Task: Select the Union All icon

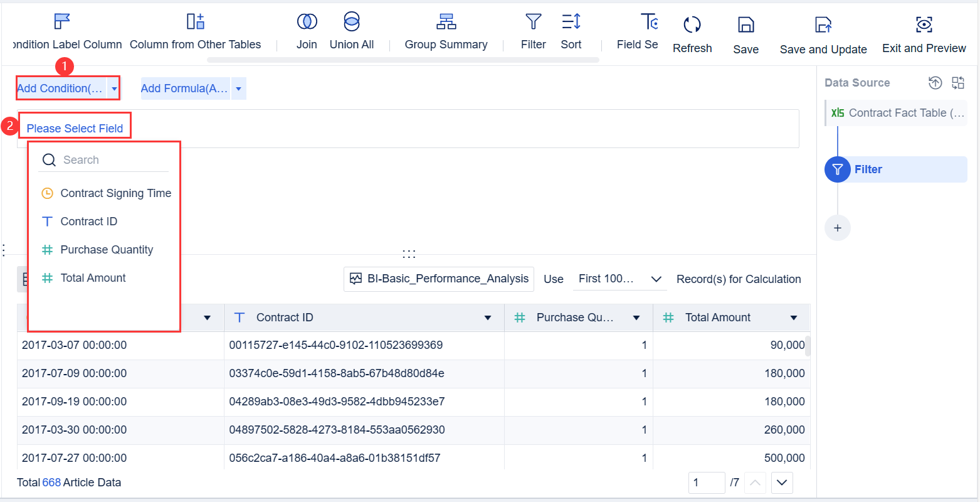Action: tap(352, 22)
